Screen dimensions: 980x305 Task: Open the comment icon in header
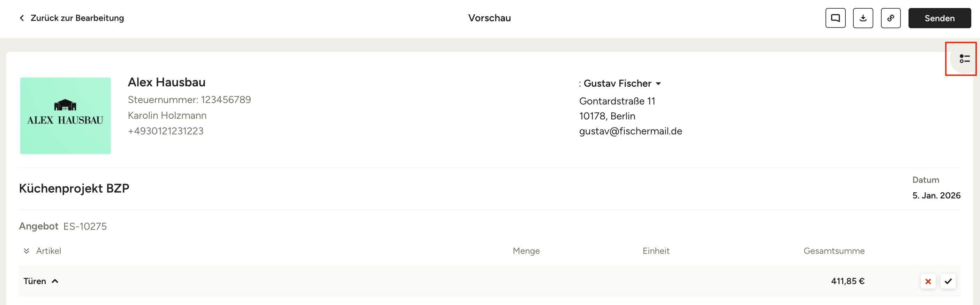[x=835, y=18]
